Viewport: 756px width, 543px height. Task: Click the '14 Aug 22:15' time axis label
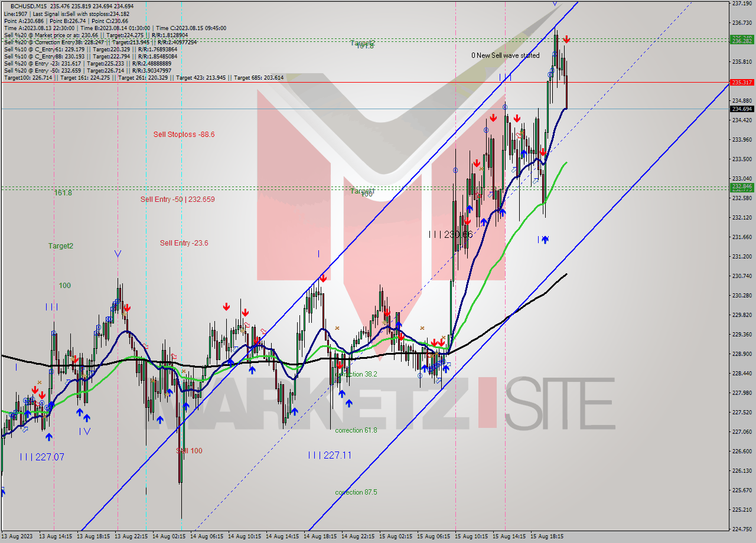358,537
